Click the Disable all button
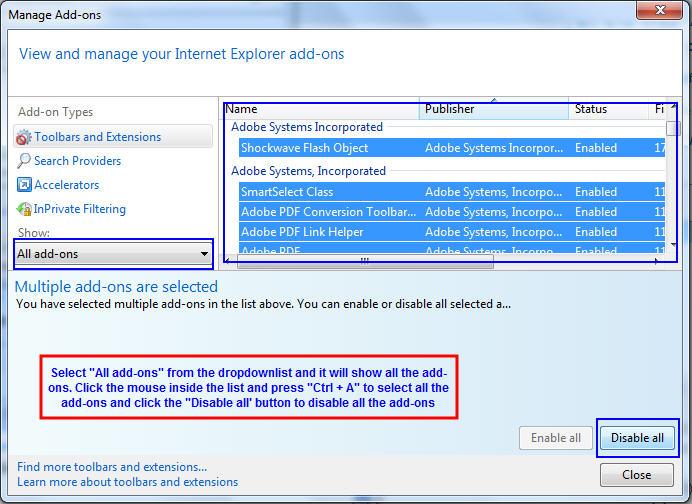The height and width of the screenshot is (504, 692). coord(637,438)
